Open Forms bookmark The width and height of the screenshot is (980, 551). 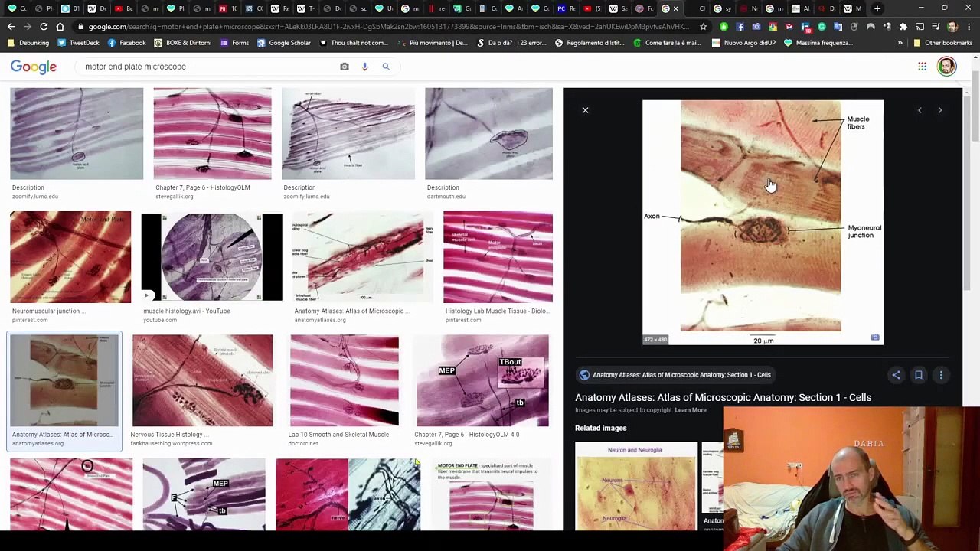click(234, 43)
